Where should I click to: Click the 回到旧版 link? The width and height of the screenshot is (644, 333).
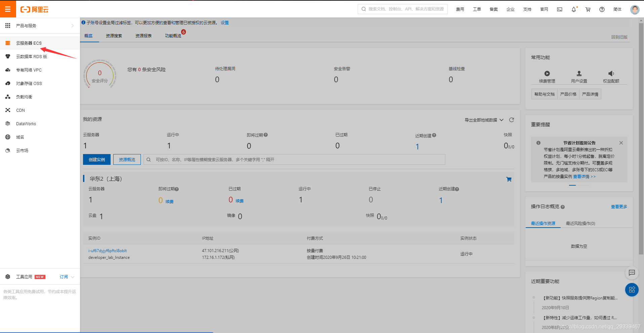[x=619, y=37]
